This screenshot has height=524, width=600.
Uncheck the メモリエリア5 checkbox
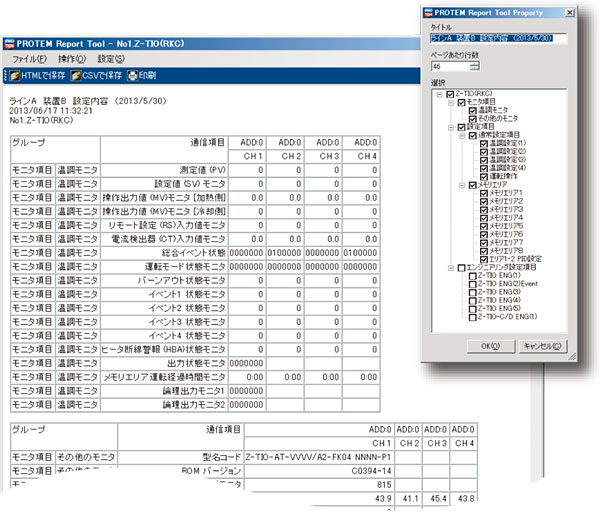[x=484, y=227]
